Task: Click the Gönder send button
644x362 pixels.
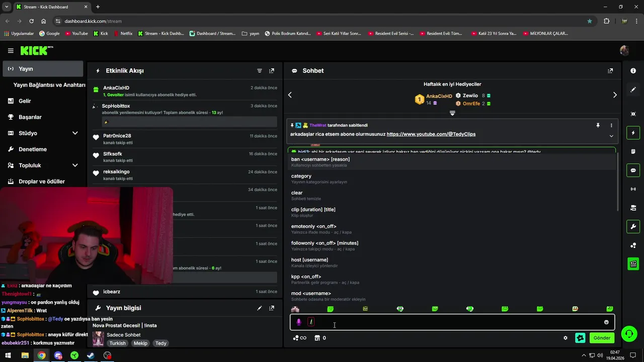Action: (x=602, y=338)
